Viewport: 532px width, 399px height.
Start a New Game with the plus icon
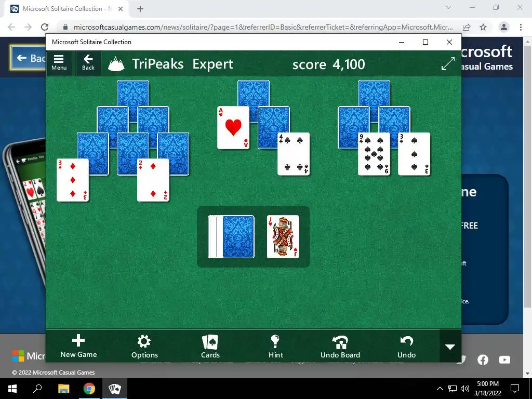point(78,346)
